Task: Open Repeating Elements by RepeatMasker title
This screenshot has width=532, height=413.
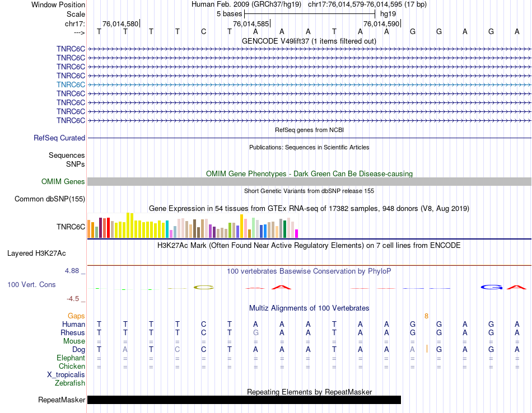Action: (309, 392)
